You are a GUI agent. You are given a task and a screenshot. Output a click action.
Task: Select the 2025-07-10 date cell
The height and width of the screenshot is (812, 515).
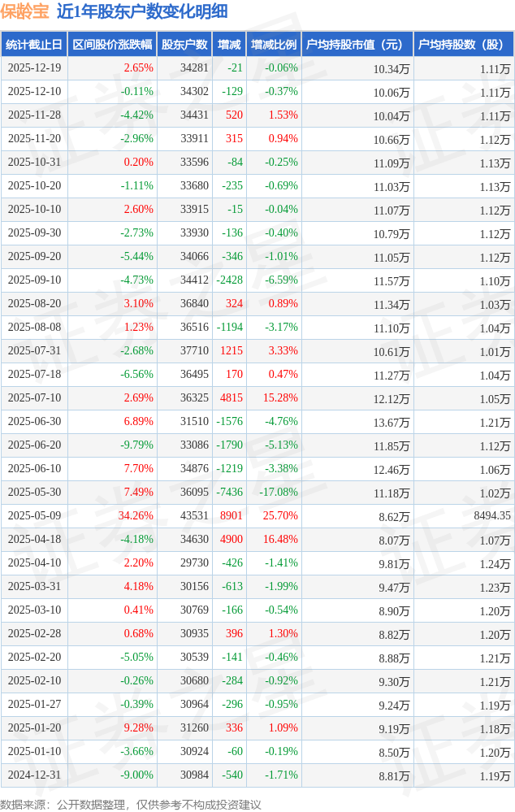34,398
